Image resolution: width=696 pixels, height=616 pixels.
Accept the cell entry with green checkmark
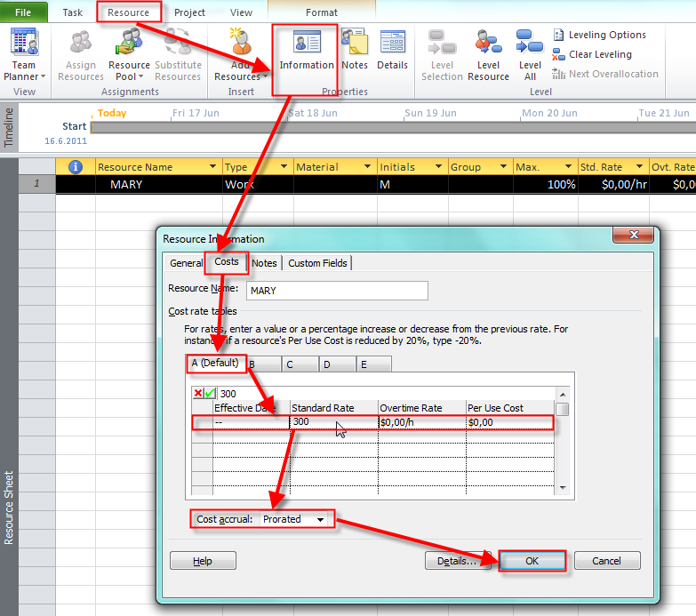click(211, 394)
